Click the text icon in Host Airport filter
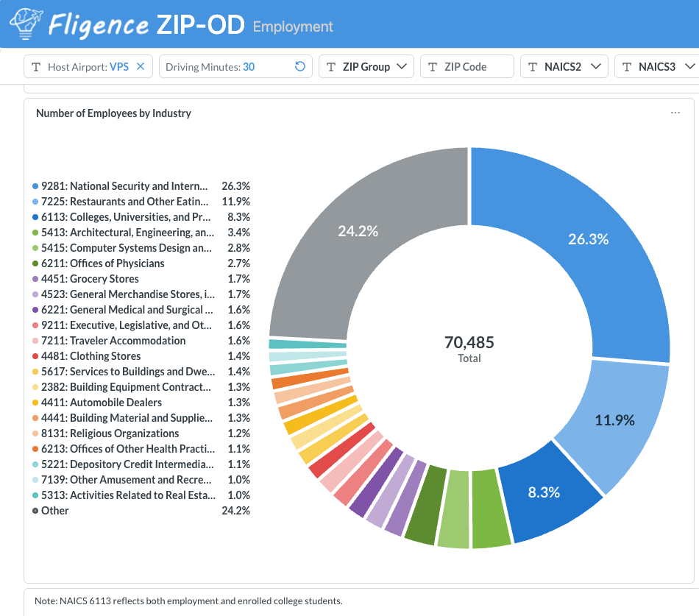Image resolution: width=699 pixels, height=616 pixels. click(36, 67)
